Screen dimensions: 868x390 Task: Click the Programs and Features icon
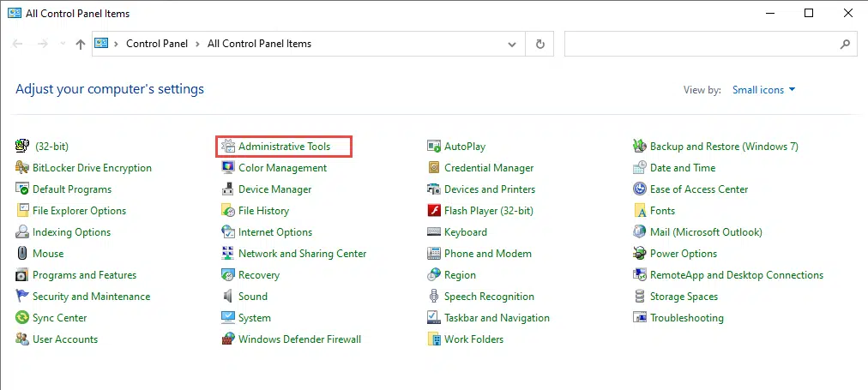coord(22,275)
